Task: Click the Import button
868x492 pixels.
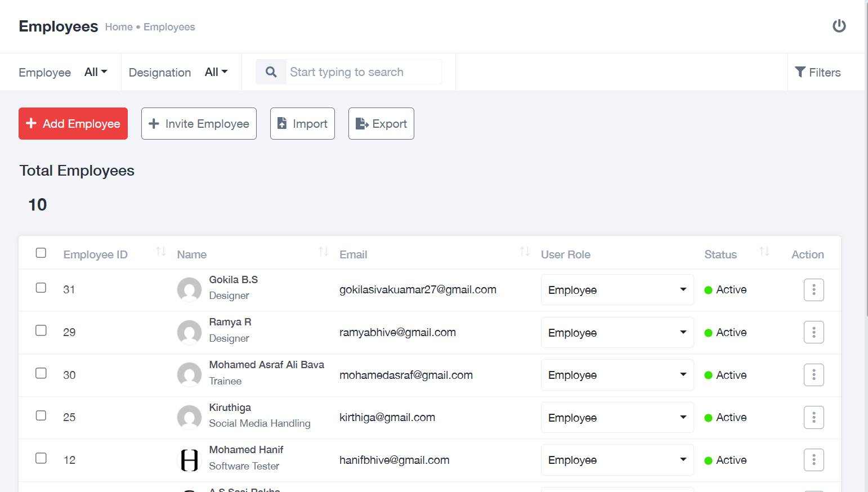Action: 302,123
